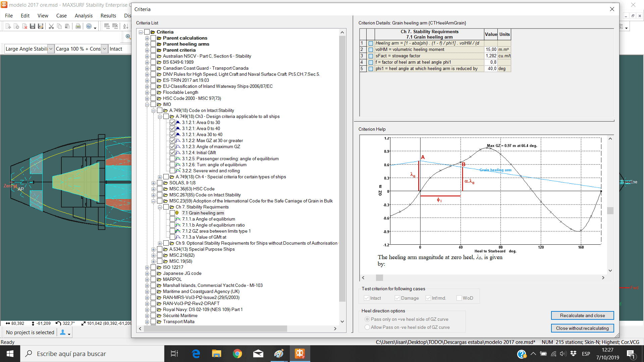This screenshot has height=362, width=644.
Task: Open the Analysis menu
Action: point(84,15)
